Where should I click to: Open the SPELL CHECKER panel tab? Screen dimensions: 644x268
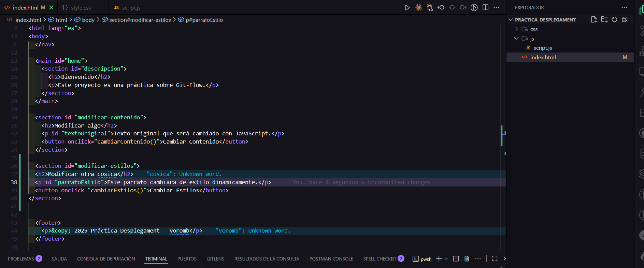point(379,259)
